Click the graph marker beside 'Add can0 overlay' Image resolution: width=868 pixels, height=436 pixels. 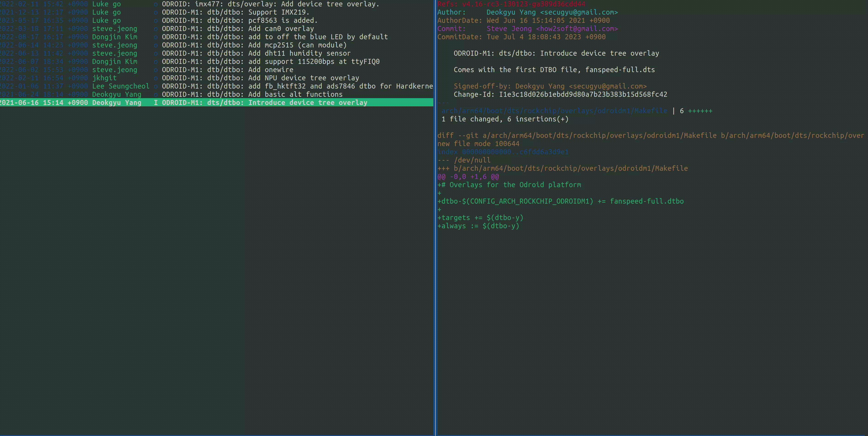156,29
